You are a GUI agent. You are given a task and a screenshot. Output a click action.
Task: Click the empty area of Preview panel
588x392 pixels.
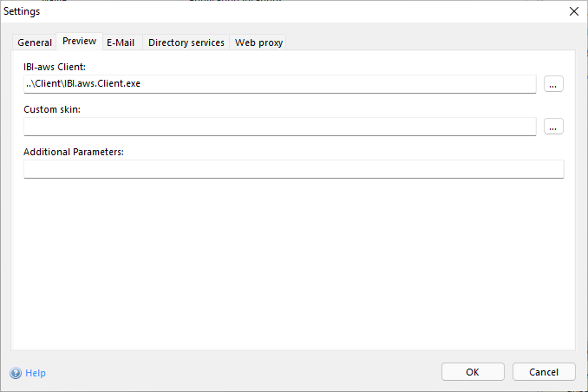point(293,260)
